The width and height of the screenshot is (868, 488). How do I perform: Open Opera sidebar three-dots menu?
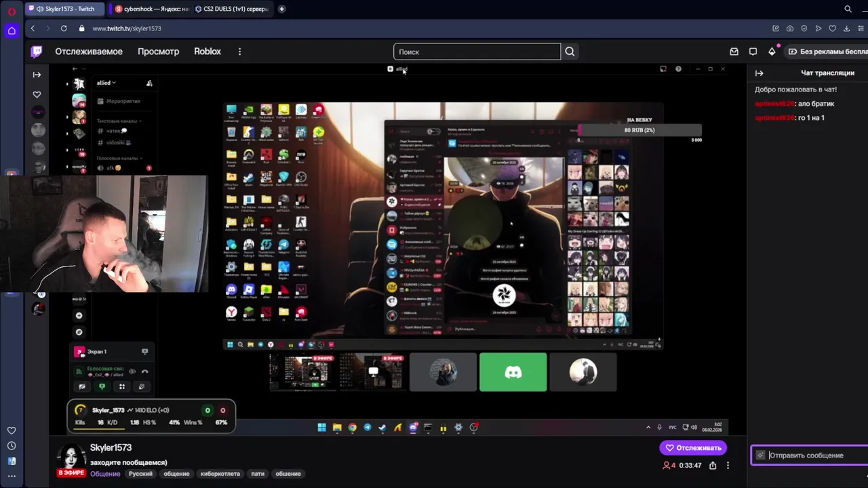click(x=12, y=476)
